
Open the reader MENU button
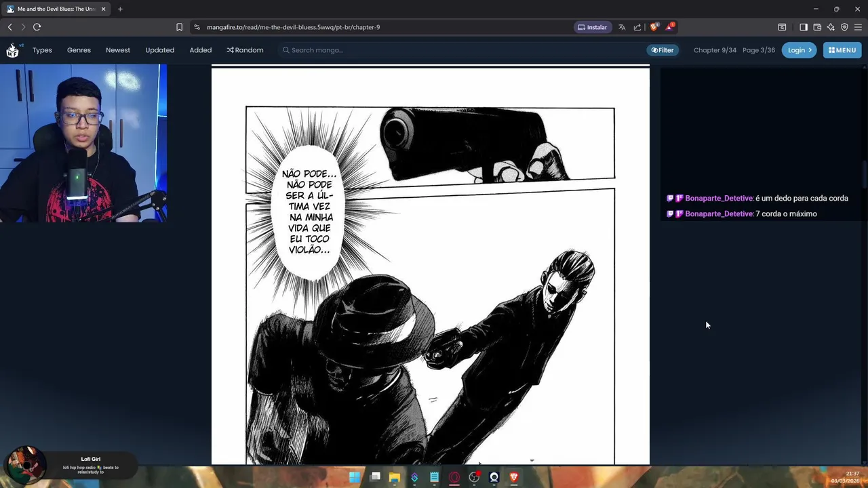[842, 50]
